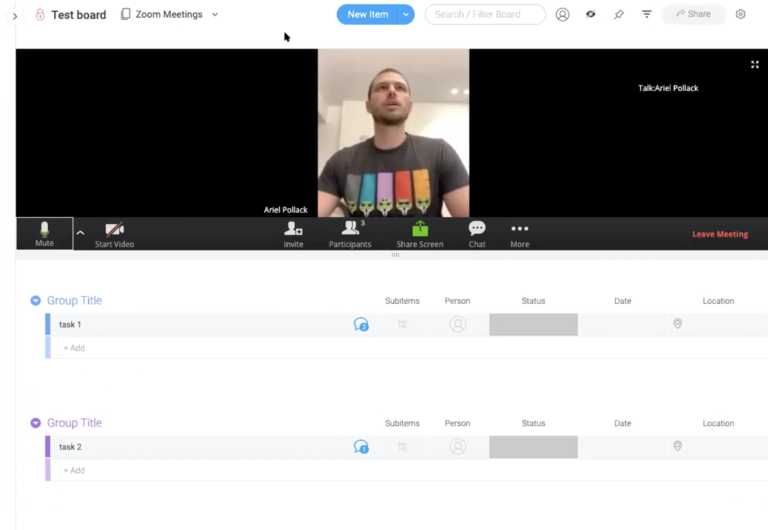Click the Invite icon in Zoom toolbar

pyautogui.click(x=293, y=230)
